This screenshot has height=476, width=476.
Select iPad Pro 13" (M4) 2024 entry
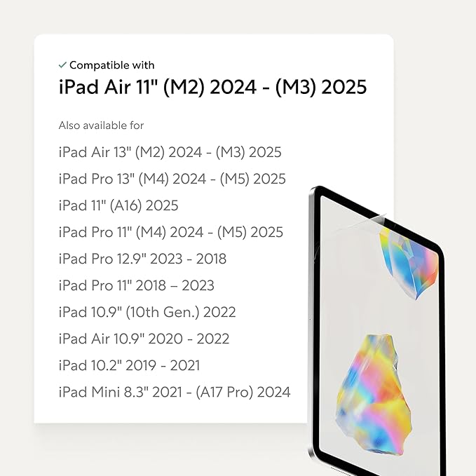click(x=172, y=179)
